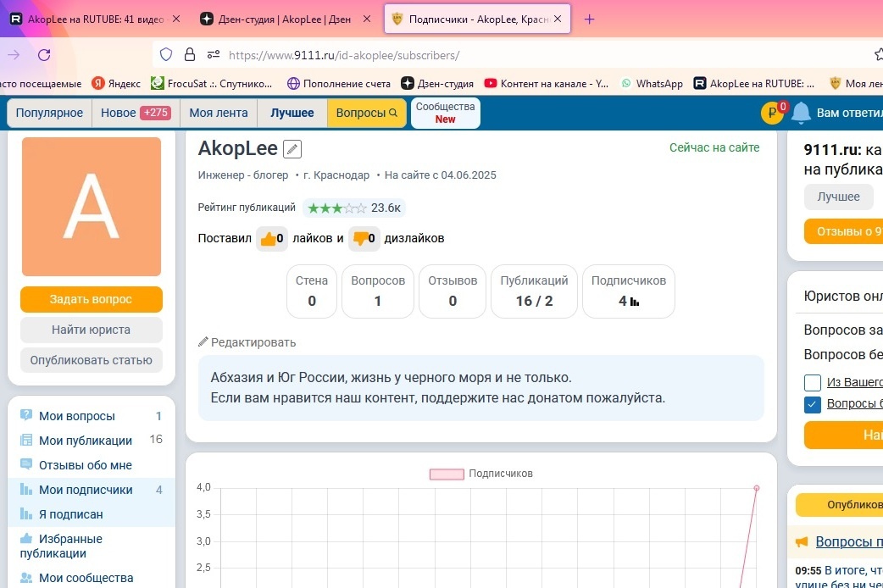
Task: Open the Яндекс bookmark
Action: pos(117,83)
